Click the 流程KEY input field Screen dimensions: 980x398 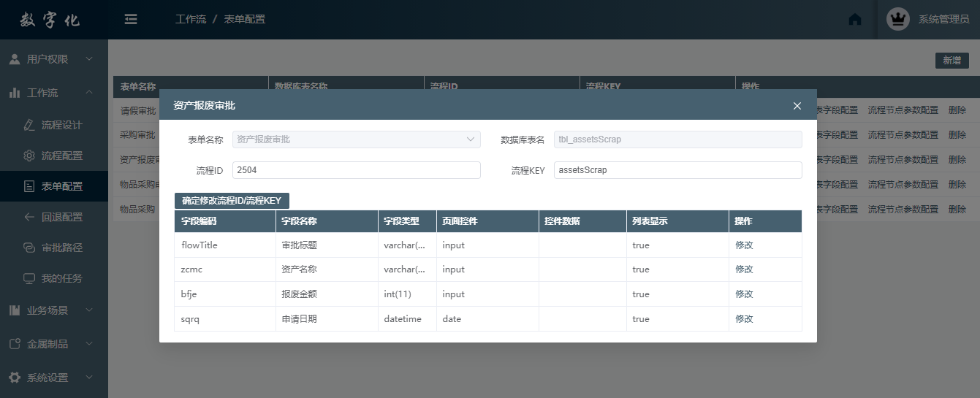[677, 170]
